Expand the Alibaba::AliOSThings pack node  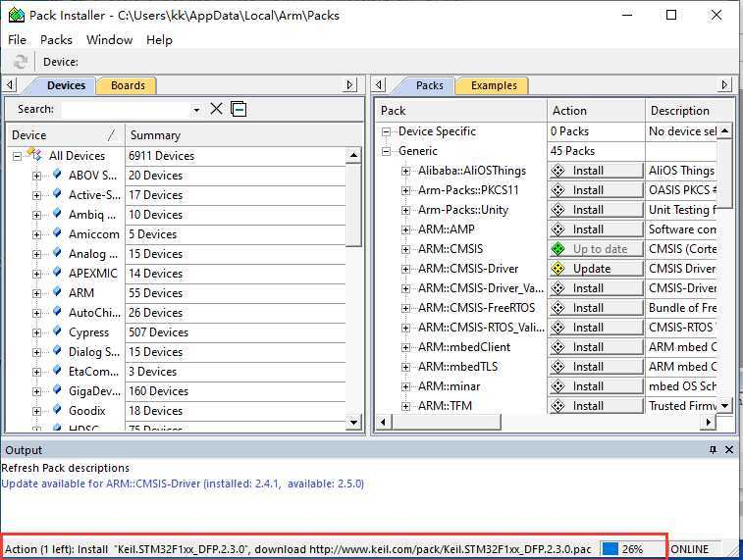405,171
